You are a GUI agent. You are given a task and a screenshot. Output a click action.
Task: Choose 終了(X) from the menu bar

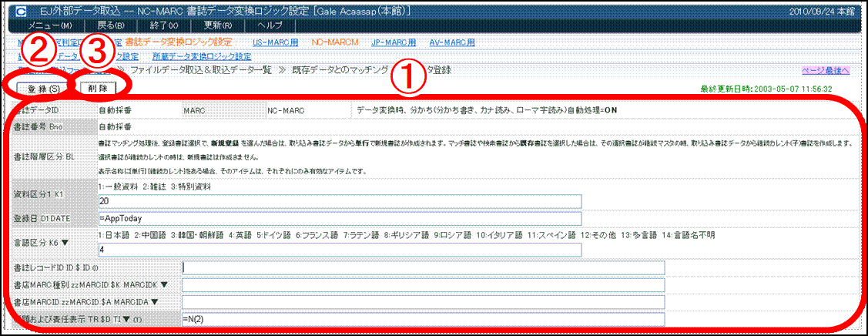[x=164, y=25]
